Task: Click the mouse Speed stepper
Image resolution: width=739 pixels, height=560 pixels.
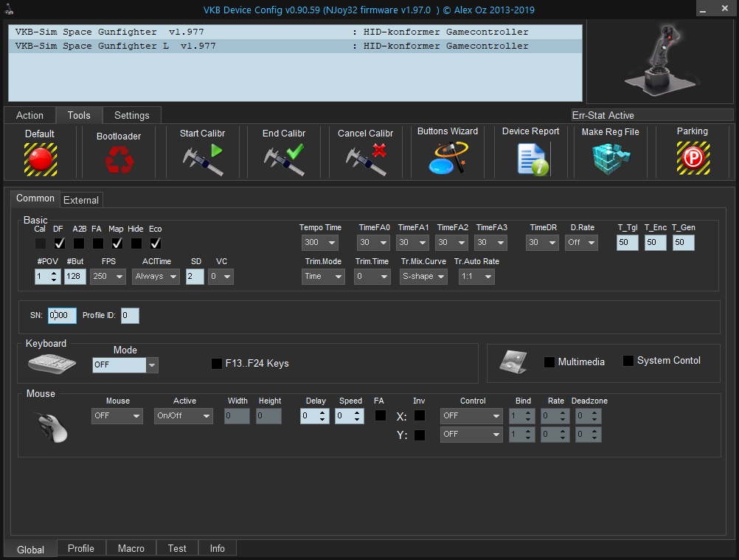Action: (x=350, y=416)
